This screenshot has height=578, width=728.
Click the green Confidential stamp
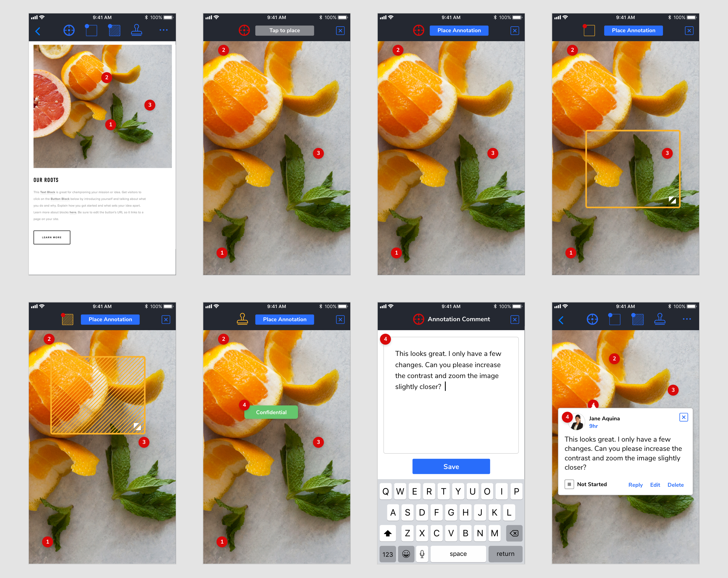pyautogui.click(x=271, y=412)
